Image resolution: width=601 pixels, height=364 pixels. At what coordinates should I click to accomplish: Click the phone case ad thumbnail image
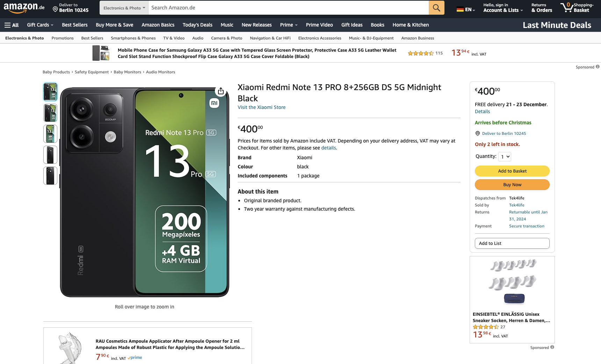point(101,53)
